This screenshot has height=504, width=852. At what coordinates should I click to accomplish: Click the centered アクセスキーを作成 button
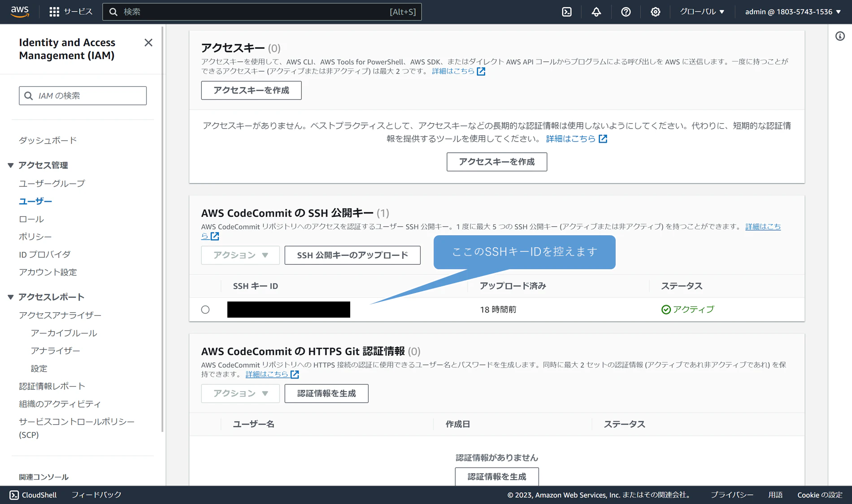pos(497,162)
